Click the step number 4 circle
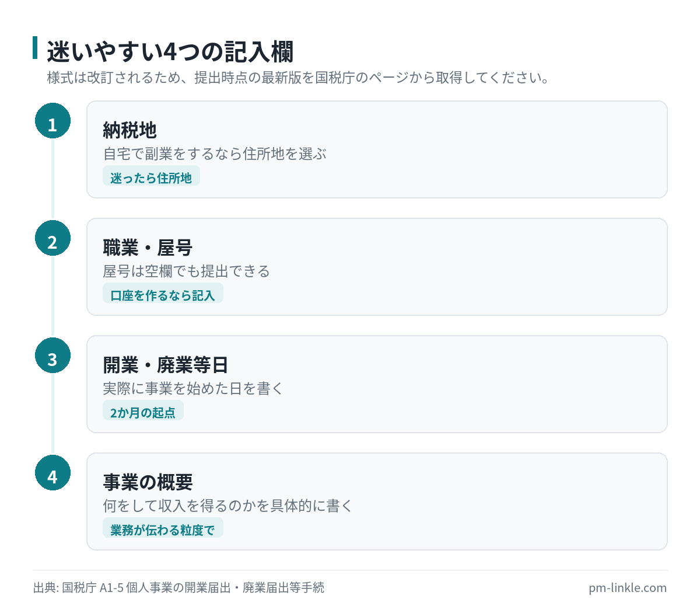This screenshot has height=606, width=700. point(52,473)
